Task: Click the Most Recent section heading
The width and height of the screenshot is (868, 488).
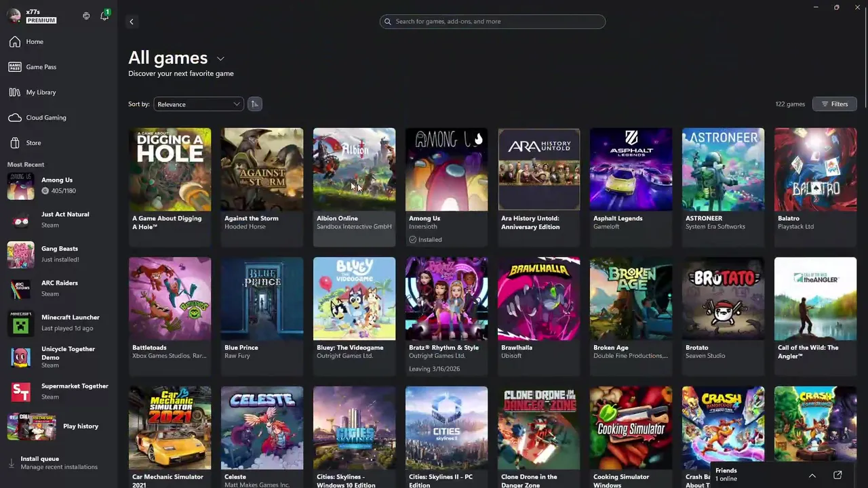Action: coord(26,165)
